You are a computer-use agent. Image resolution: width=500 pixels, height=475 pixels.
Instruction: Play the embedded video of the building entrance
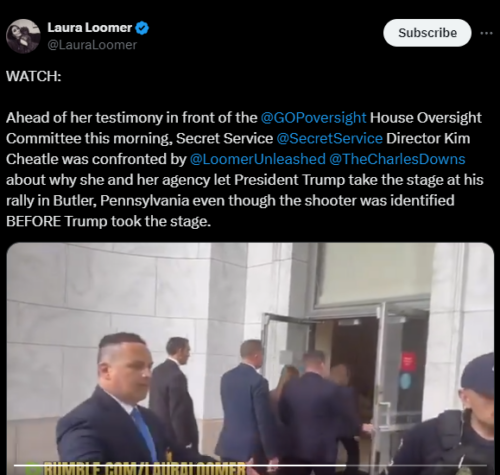click(250, 359)
